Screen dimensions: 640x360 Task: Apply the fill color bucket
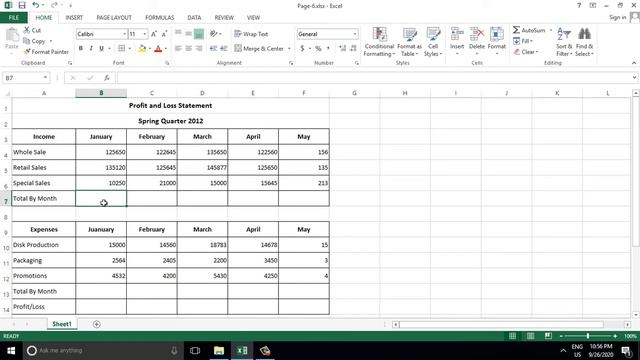tap(142, 49)
